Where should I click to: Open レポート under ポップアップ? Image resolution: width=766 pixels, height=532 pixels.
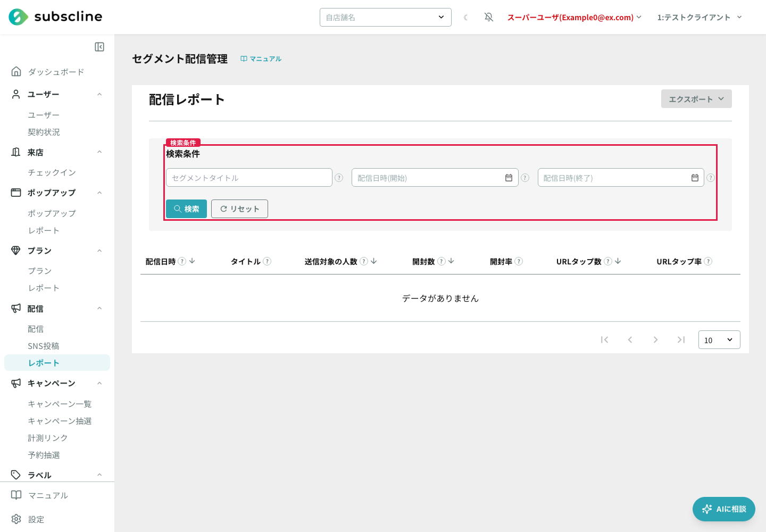[44, 230]
